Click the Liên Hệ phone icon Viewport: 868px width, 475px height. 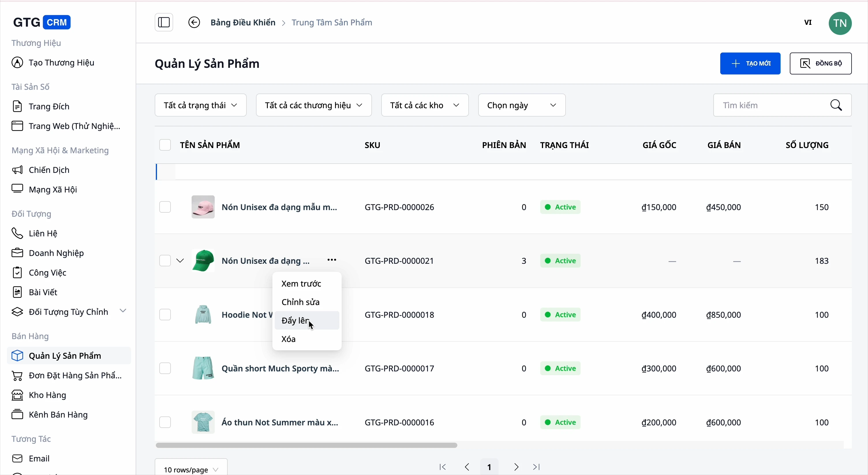pyautogui.click(x=17, y=233)
